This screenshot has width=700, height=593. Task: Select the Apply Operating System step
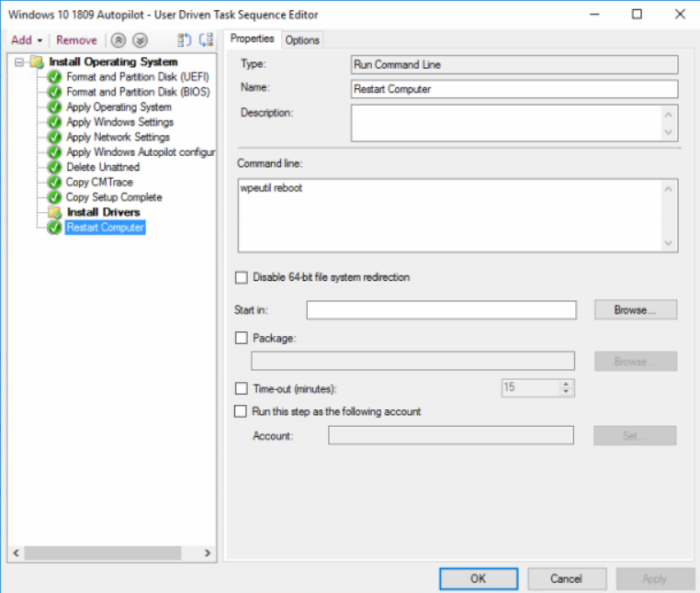click(x=119, y=107)
